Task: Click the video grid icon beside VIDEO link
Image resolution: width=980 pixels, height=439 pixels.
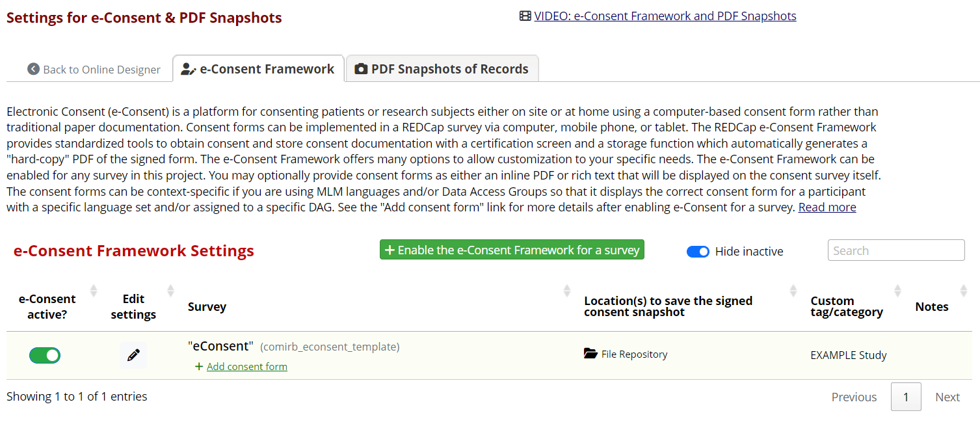Action: pyautogui.click(x=525, y=15)
